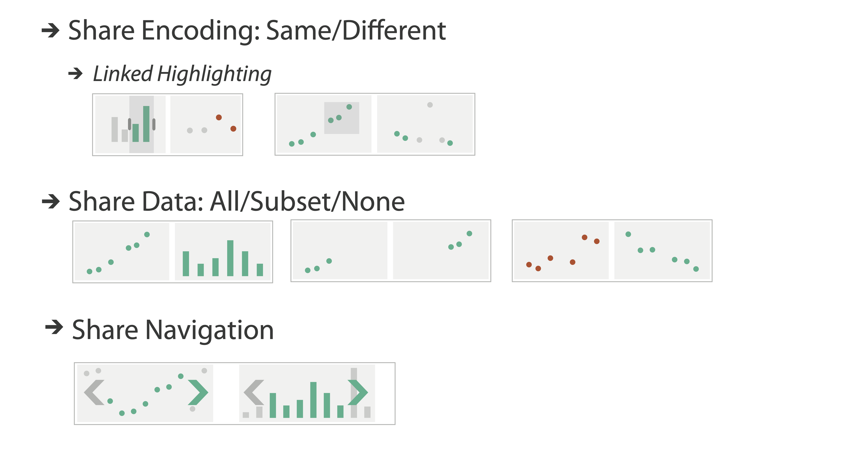868x449 pixels.
Task: Click green right chevron in navigation bar chart
Action: click(358, 392)
